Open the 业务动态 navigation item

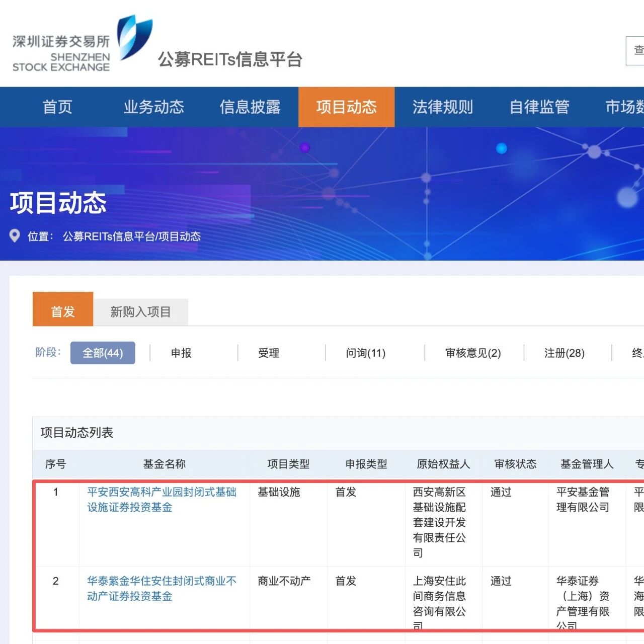tap(154, 107)
